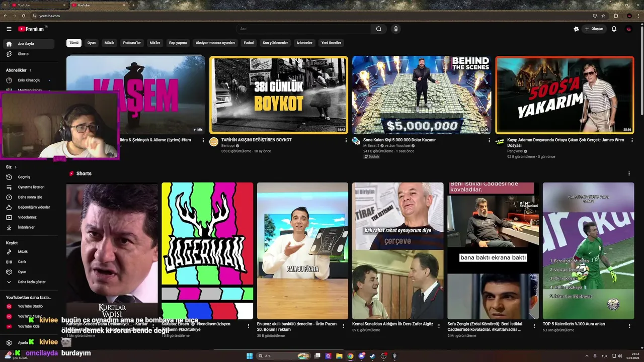The image size is (644, 362).
Task: Play the 500$'a Yakarım thumbnail
Action: 565,95
